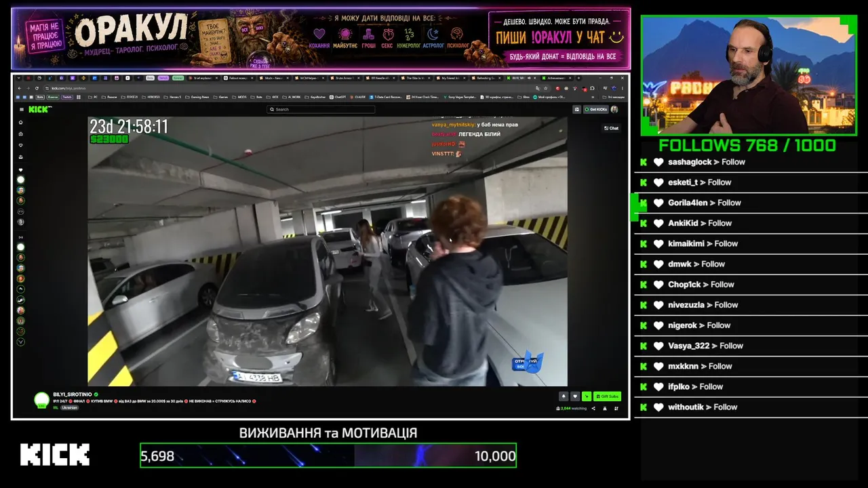Click the AnkiKid follow alert row

pos(751,223)
